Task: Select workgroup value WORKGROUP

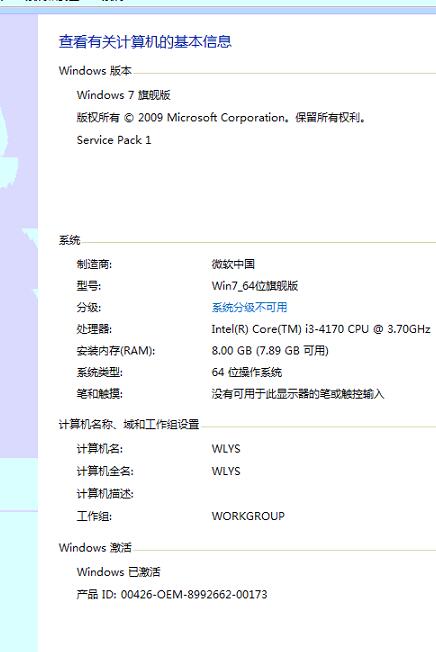Action: pyautogui.click(x=248, y=516)
